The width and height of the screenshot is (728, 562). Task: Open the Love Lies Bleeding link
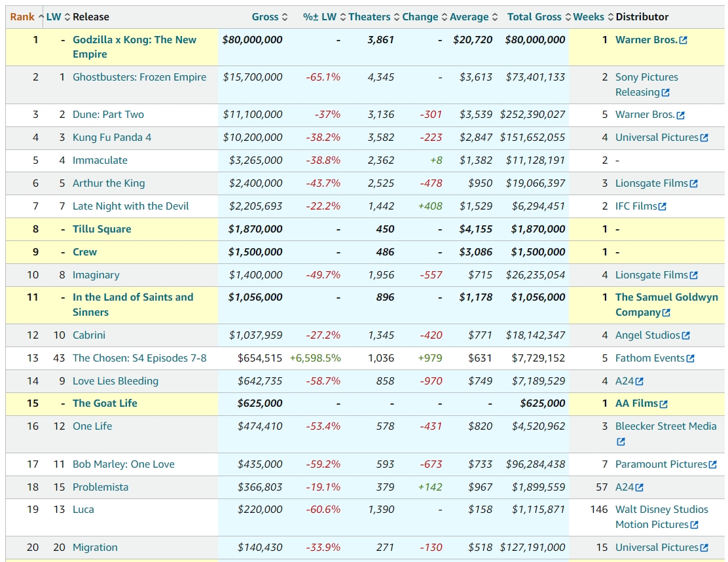coord(115,381)
